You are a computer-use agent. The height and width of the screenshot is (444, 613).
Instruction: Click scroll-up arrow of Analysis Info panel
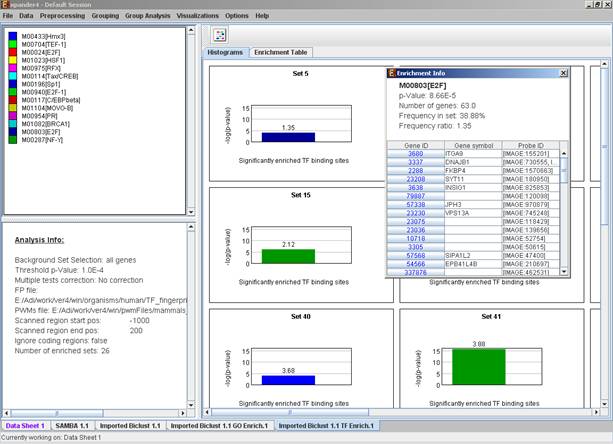(191, 227)
